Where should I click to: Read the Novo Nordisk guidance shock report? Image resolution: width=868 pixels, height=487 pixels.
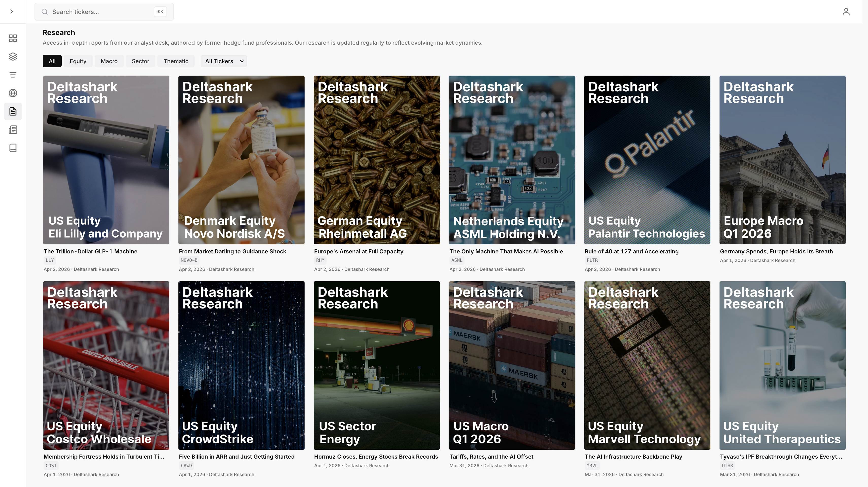(x=241, y=160)
